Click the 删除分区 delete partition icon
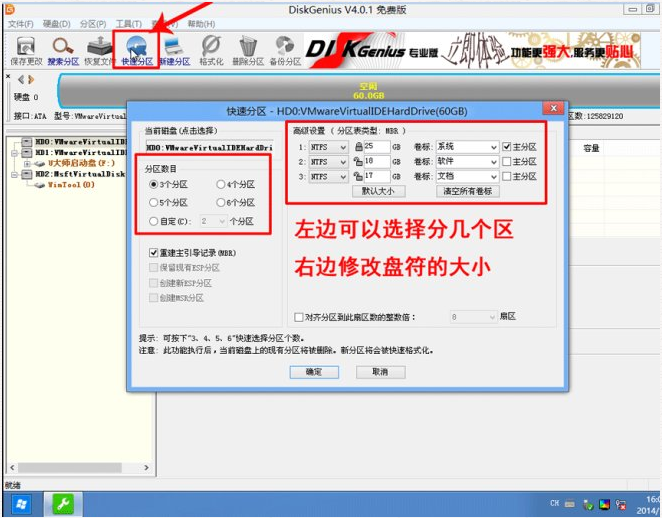Image resolution: width=662 pixels, height=518 pixels. [x=248, y=51]
